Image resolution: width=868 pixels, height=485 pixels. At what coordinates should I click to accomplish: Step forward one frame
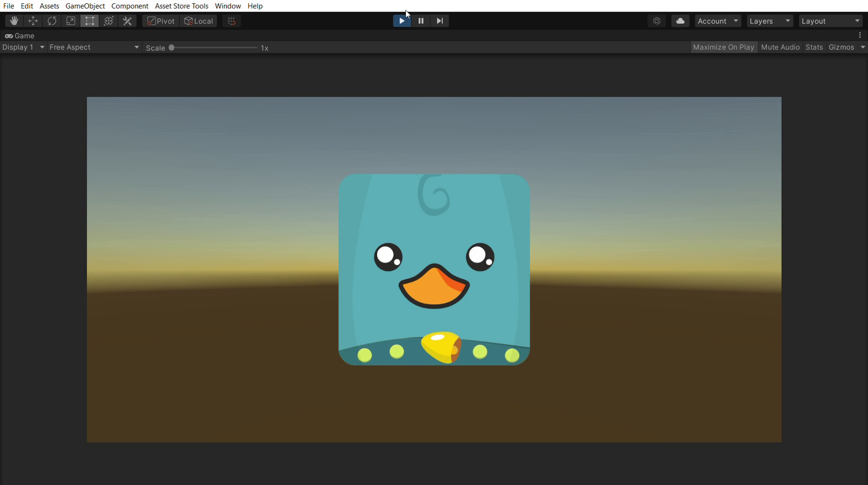click(440, 21)
